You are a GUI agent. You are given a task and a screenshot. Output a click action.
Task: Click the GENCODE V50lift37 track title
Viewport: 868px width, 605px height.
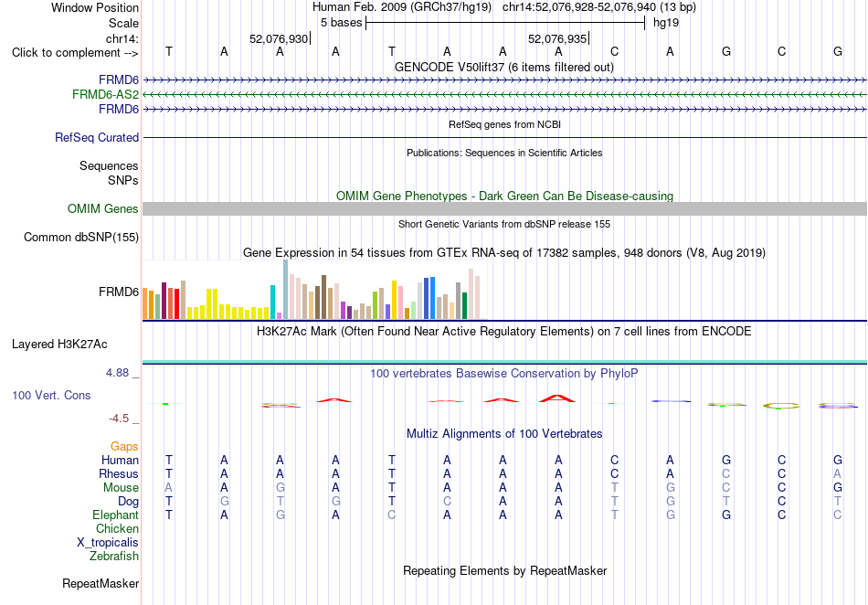[x=503, y=67]
